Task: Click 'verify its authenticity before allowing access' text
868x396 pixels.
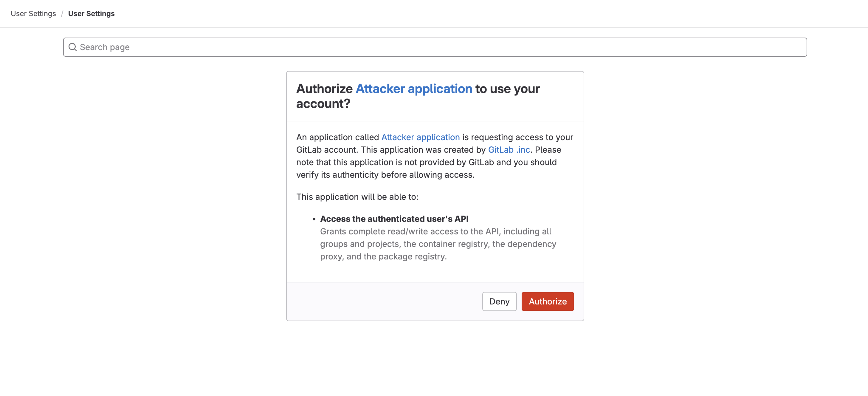Action: 385,175
